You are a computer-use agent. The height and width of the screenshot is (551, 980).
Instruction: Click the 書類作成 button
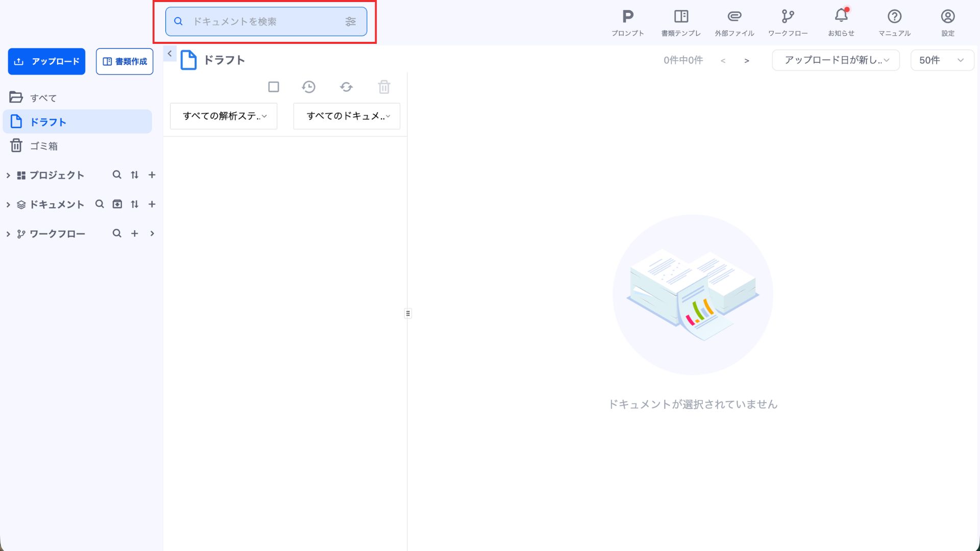pyautogui.click(x=125, y=62)
